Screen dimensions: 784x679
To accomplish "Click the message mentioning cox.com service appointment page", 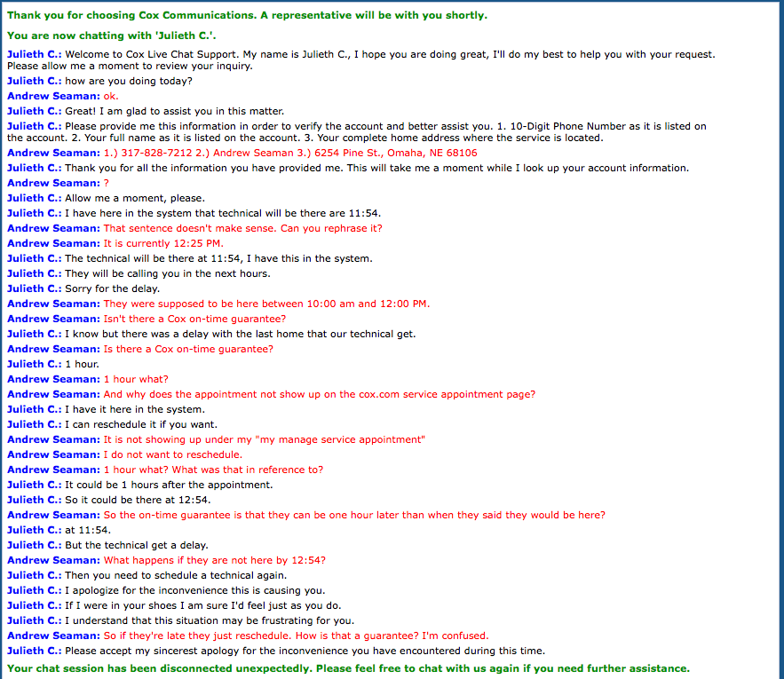I will (271, 394).
